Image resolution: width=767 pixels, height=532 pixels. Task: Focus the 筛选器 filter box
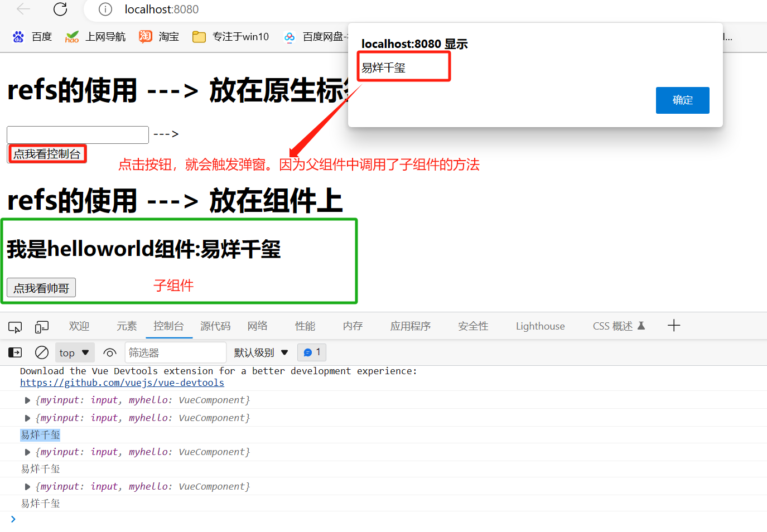(176, 352)
